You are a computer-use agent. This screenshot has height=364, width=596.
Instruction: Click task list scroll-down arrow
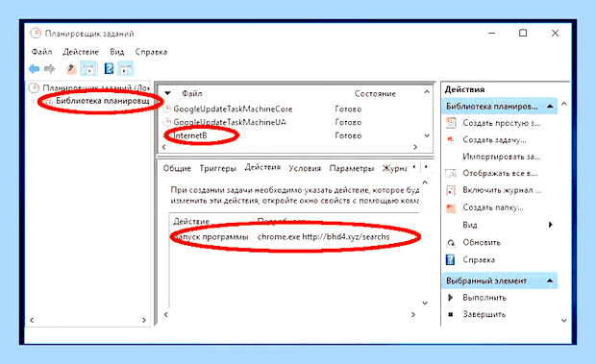click(x=427, y=135)
